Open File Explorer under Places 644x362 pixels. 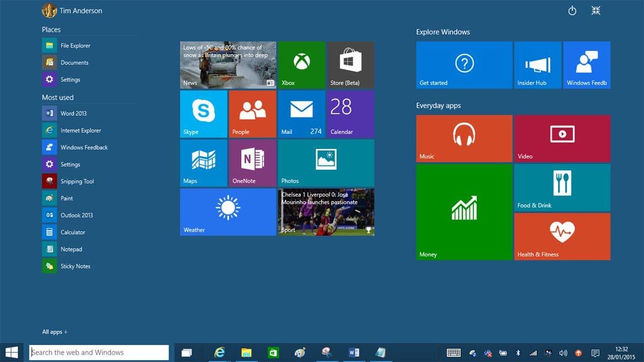[x=89, y=46]
